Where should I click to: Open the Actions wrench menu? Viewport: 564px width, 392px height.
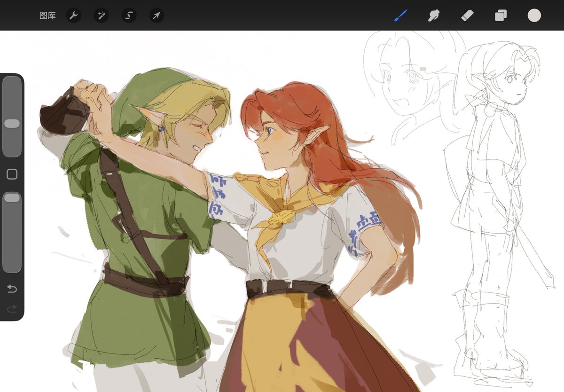pos(73,16)
